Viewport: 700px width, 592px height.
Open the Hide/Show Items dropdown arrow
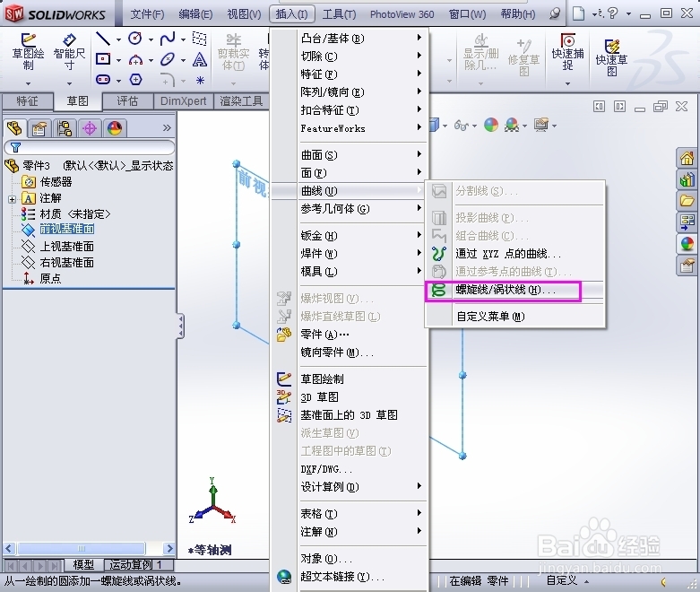(473, 126)
